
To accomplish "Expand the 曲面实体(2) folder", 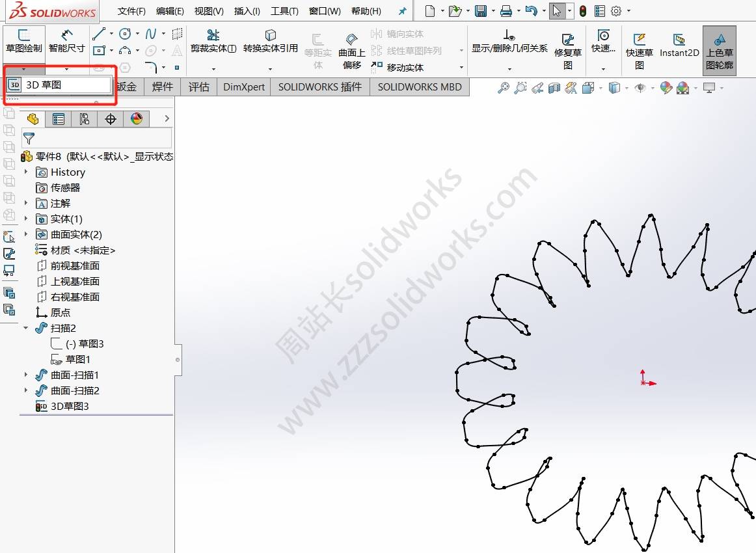I will [x=27, y=234].
